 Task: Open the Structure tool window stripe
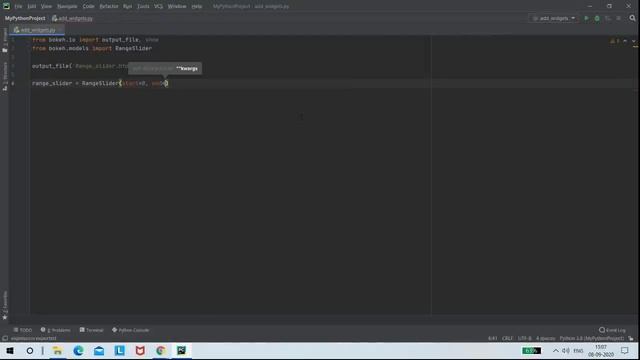tap(5, 76)
